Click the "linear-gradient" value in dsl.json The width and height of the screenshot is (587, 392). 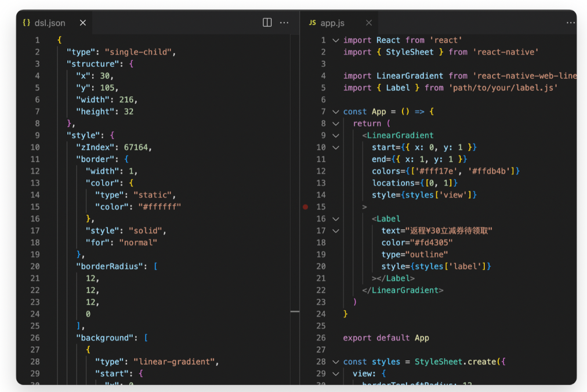[173, 362]
